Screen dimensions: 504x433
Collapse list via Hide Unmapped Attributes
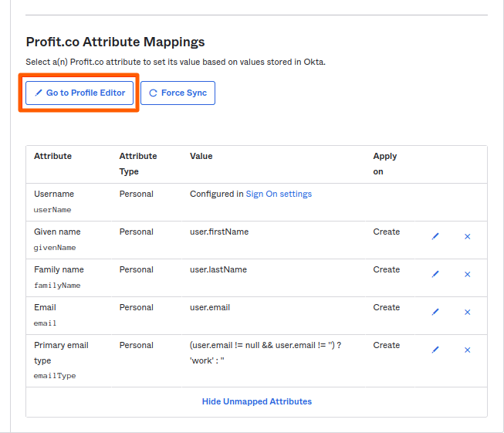tap(256, 401)
